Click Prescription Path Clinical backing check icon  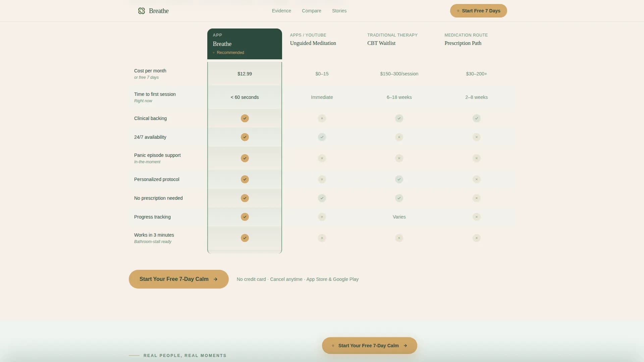click(476, 118)
